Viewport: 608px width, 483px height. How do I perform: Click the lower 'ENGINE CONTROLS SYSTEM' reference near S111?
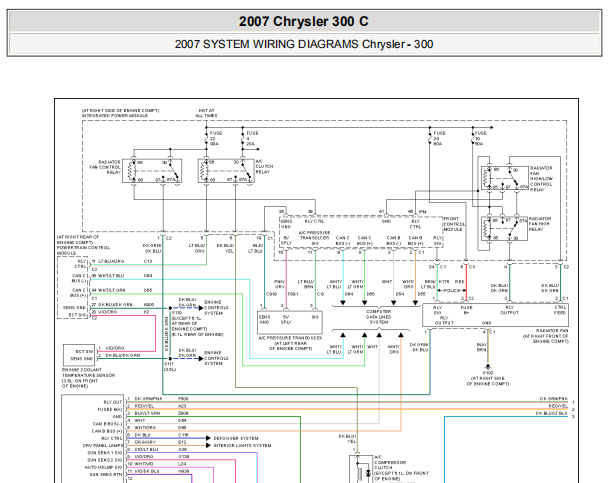216,358
